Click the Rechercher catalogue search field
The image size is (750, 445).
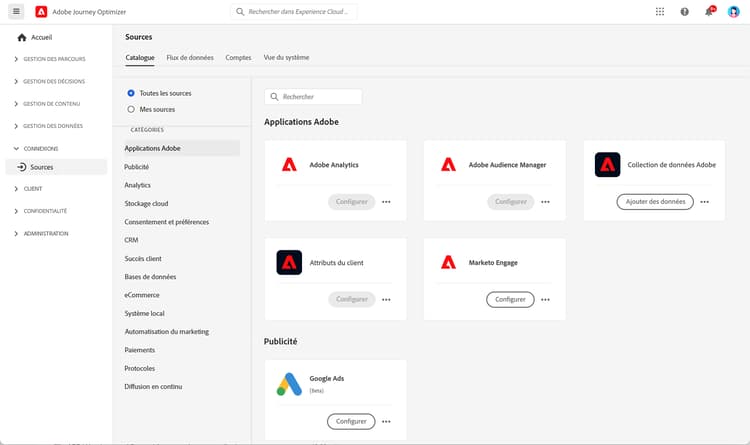313,97
